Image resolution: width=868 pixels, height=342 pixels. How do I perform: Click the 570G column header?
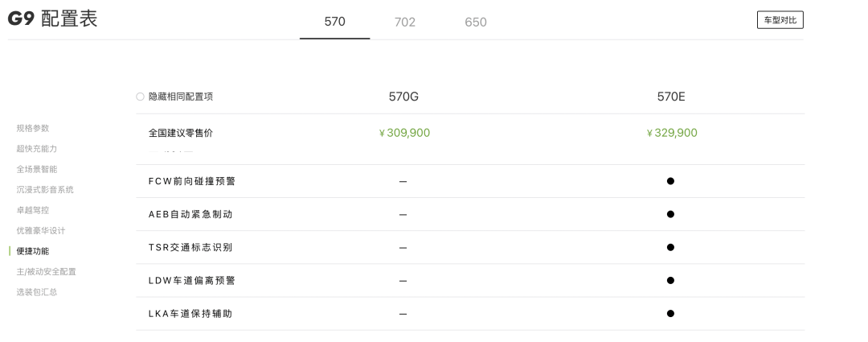coord(403,97)
